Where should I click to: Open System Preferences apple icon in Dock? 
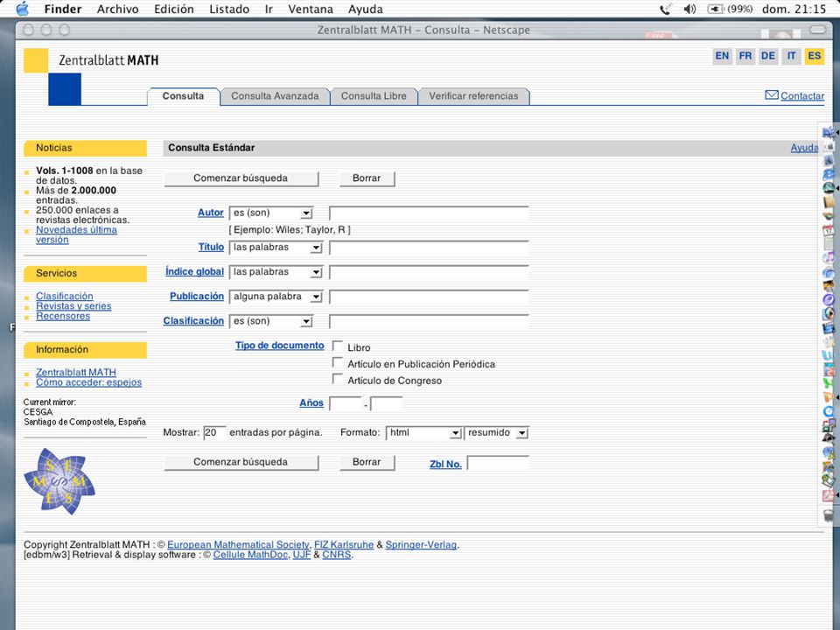[829, 146]
